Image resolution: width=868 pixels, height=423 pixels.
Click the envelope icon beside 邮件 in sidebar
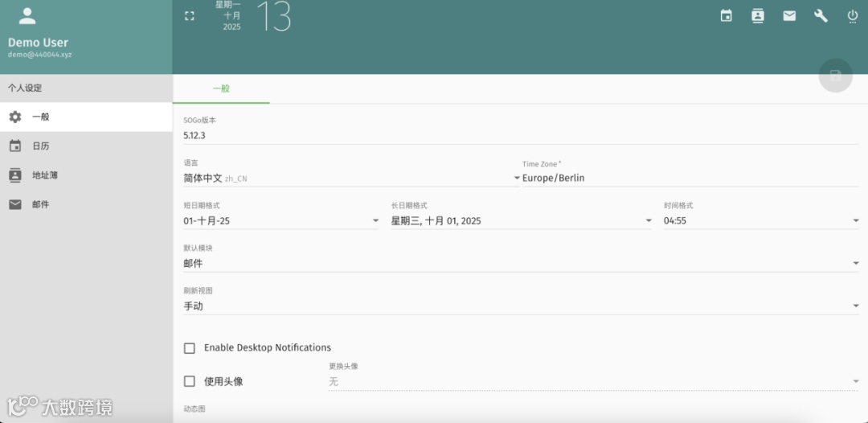pos(15,204)
